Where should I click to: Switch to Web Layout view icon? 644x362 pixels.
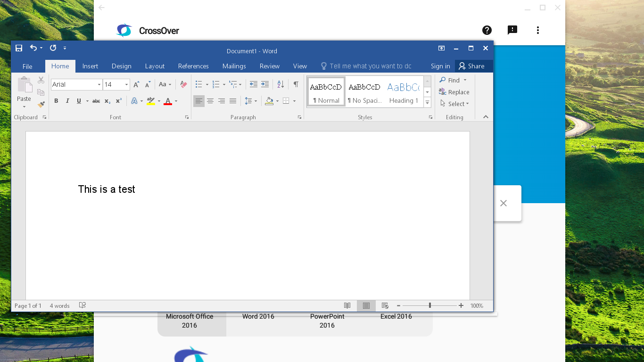[385, 305]
